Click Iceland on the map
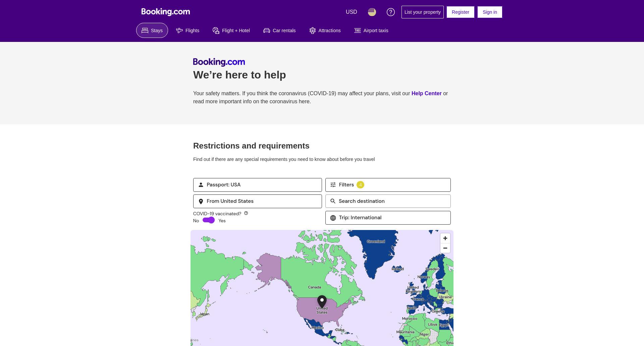Screen dimensions: 644x346 398,269
